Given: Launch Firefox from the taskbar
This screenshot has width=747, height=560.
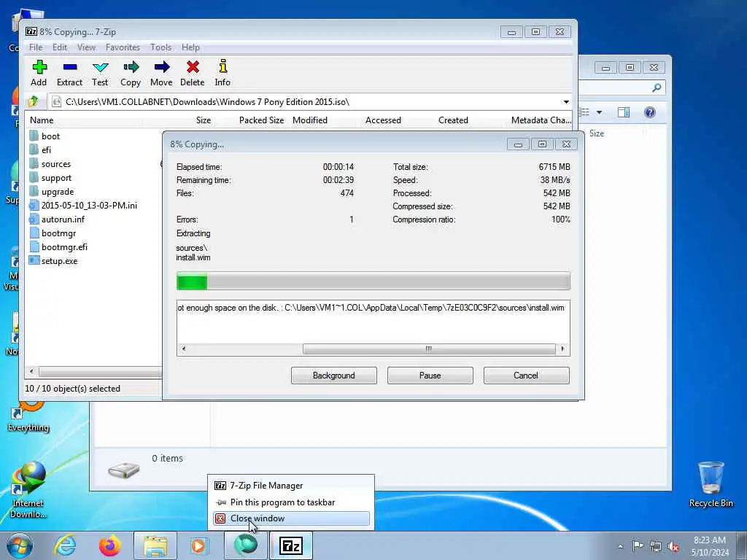Looking at the screenshot, I should 109,545.
